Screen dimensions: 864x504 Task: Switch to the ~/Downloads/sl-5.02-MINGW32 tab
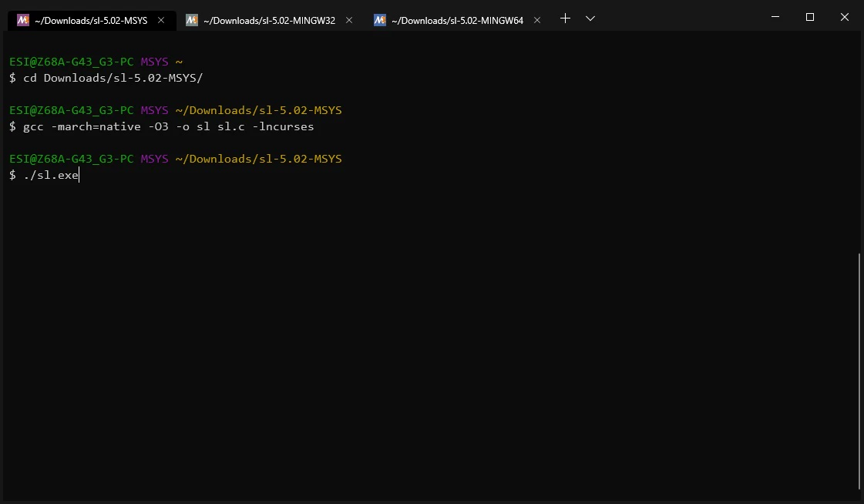click(269, 20)
